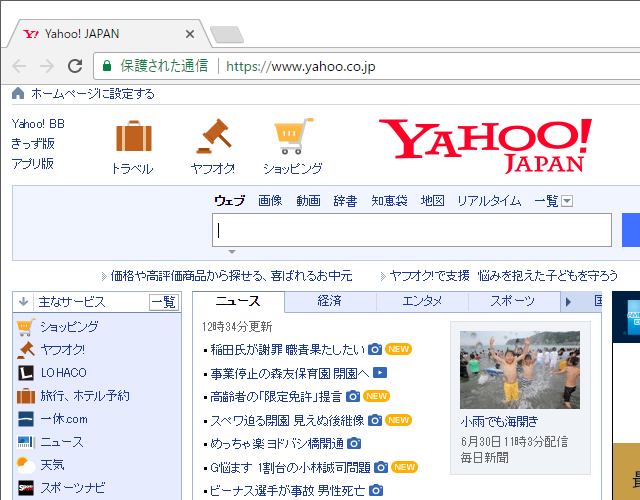Screen dimensions: 640x500
Task: Select the 画像 search tab
Action: pyautogui.click(x=270, y=201)
